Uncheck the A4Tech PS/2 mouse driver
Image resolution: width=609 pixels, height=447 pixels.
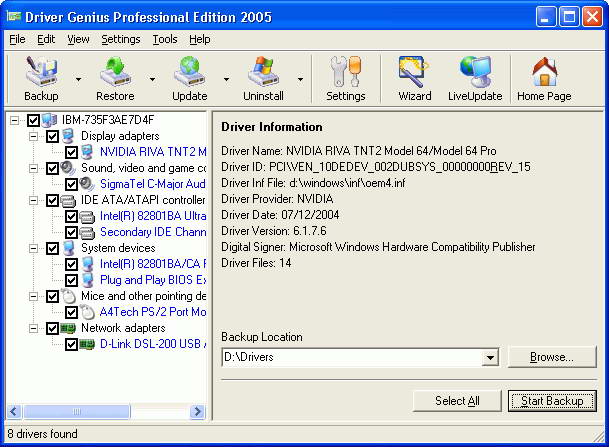[x=71, y=312]
